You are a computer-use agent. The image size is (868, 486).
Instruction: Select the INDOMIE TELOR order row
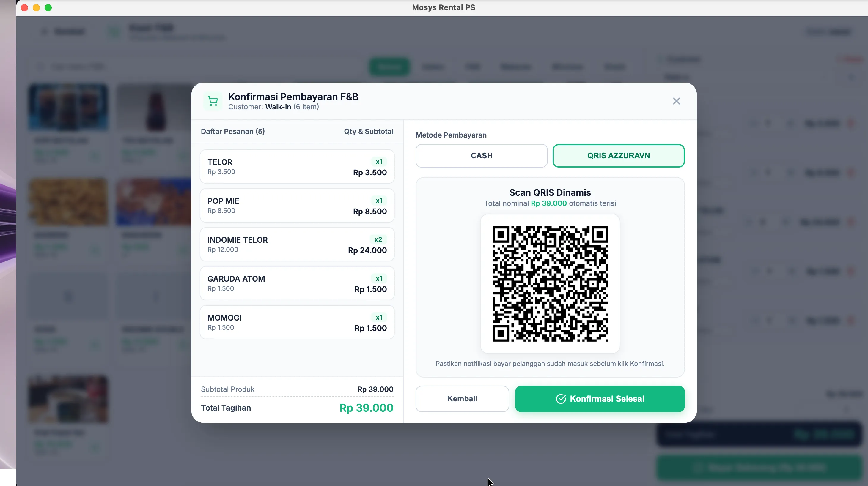coord(297,244)
